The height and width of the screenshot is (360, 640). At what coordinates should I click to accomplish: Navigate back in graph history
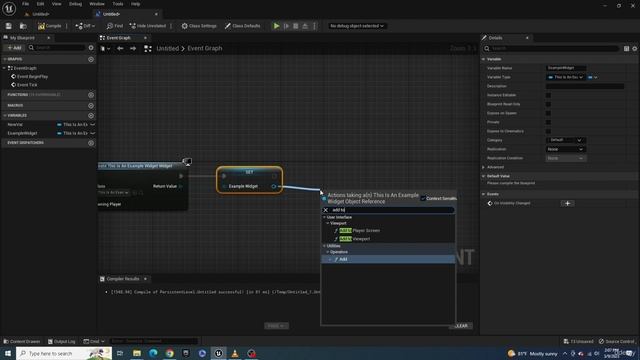120,48
